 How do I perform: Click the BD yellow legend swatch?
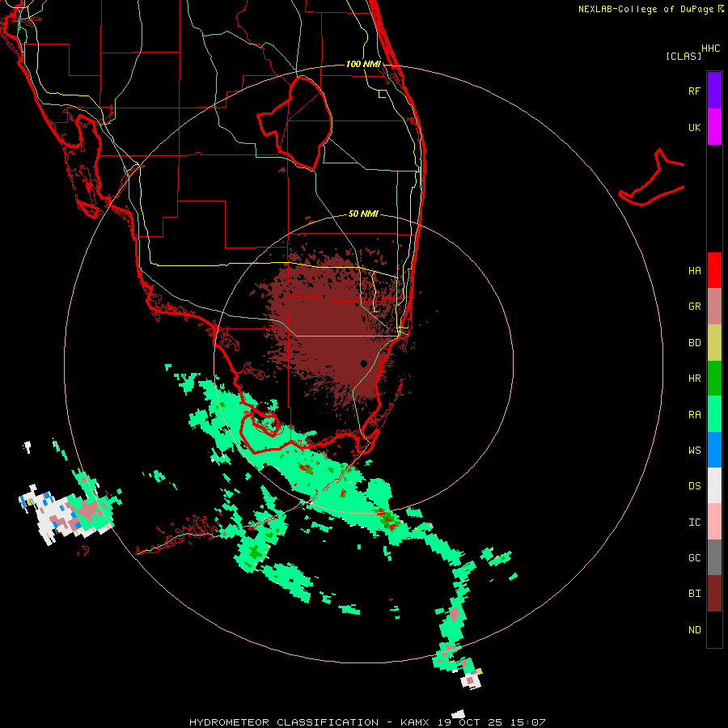(x=714, y=343)
